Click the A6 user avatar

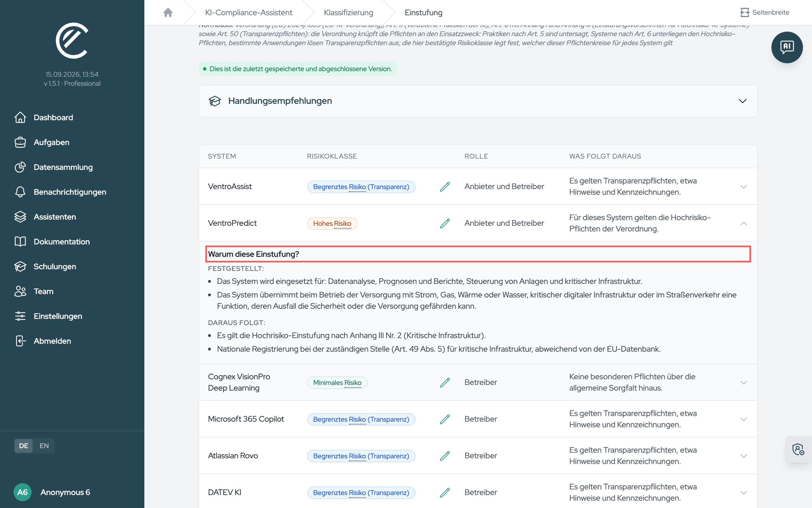pos(23,492)
